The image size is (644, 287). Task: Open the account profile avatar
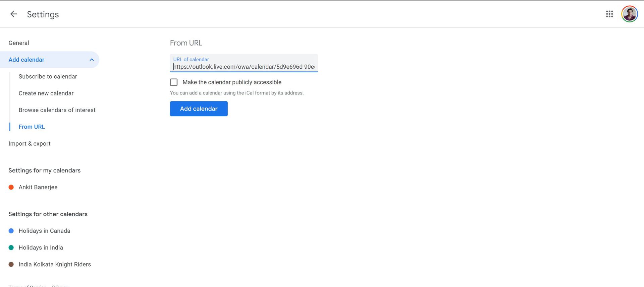click(629, 14)
